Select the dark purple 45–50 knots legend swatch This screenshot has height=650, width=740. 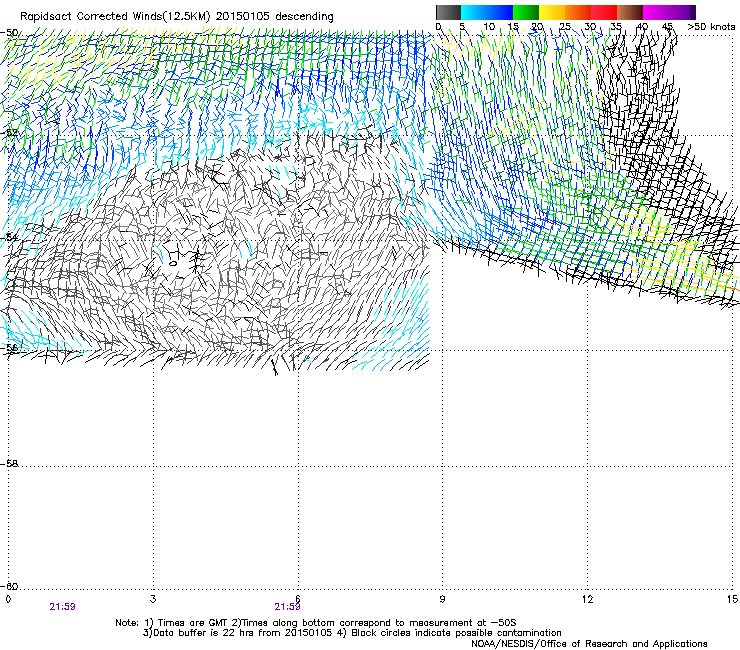682,12
